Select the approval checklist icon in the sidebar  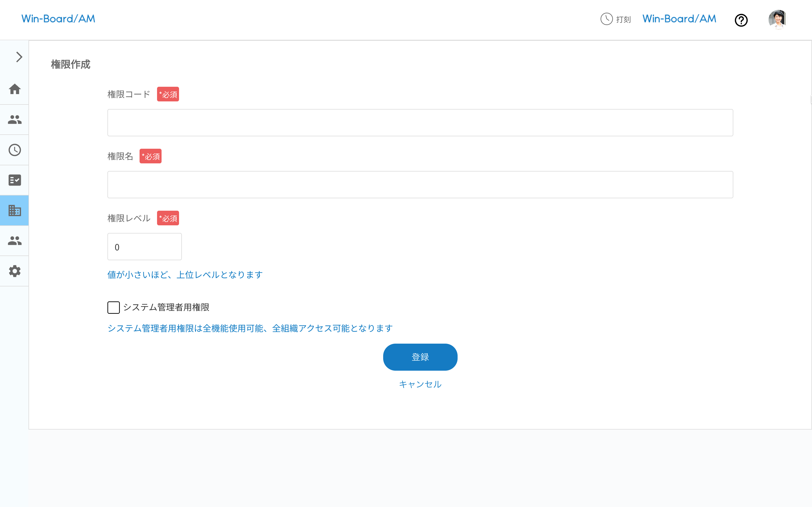pos(14,180)
